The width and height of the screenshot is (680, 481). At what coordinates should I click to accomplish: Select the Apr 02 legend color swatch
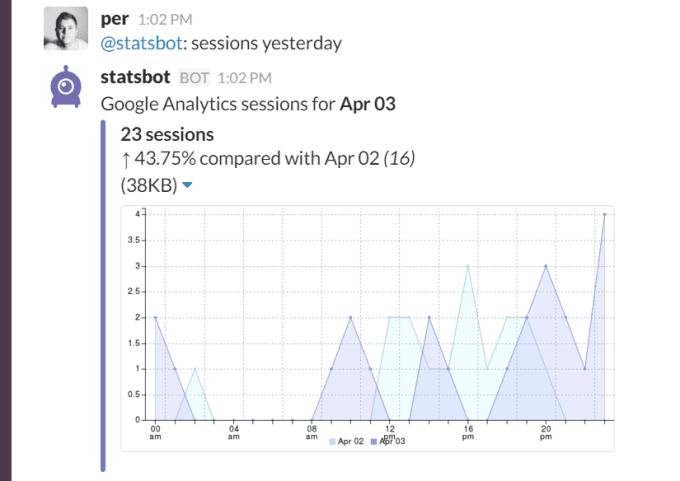coord(332,442)
